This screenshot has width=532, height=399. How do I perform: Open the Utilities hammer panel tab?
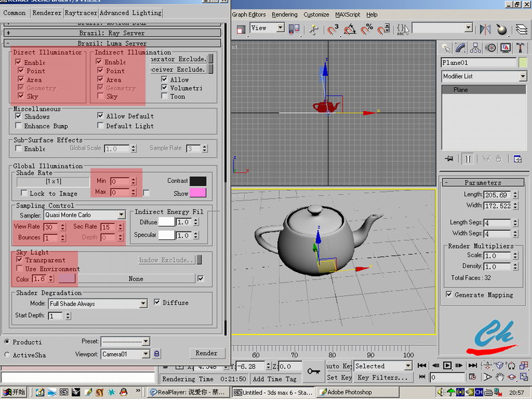click(520, 48)
